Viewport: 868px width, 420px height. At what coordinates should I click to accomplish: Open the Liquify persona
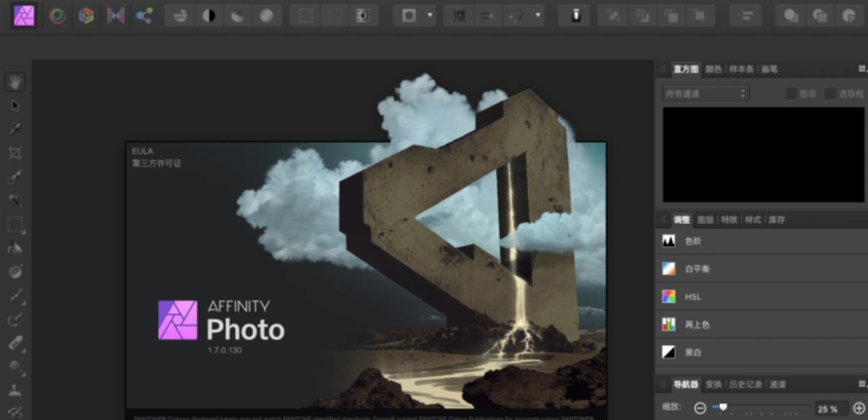(58, 16)
